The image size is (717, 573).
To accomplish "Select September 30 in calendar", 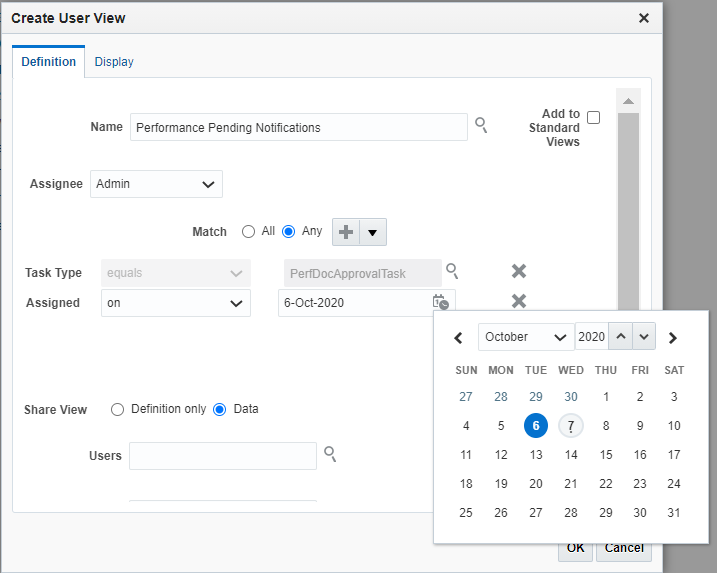I will [x=571, y=396].
